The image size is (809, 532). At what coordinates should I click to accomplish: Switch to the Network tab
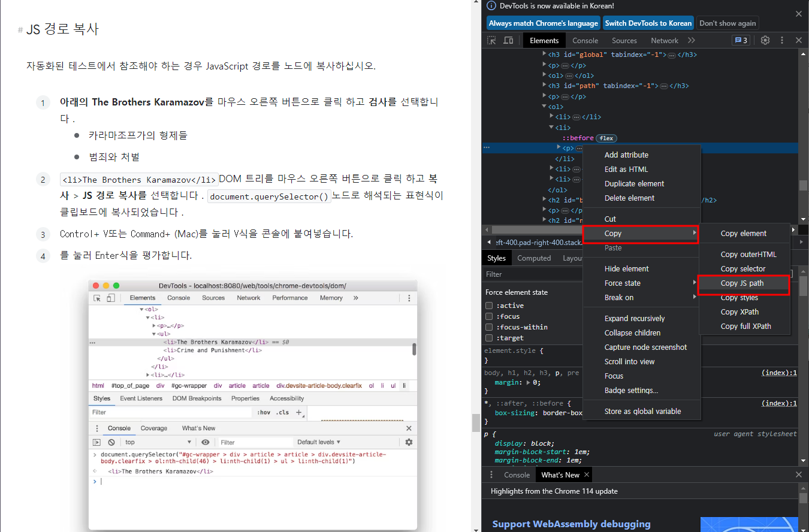point(665,41)
